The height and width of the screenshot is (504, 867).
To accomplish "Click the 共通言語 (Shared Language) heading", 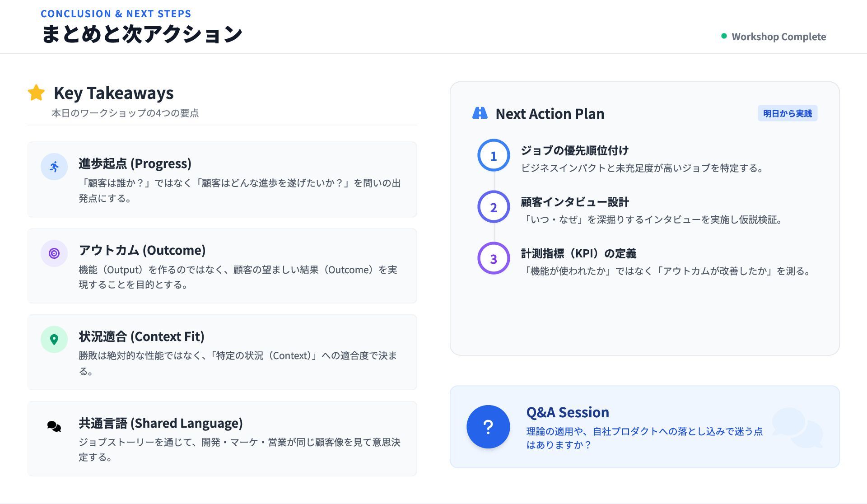I will (x=161, y=423).
